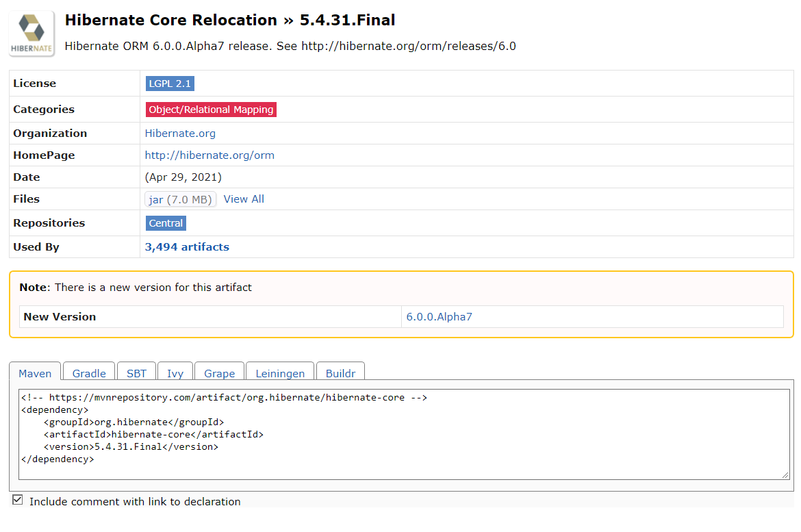Click the date text (Apr 29, 2021)

[183, 177]
